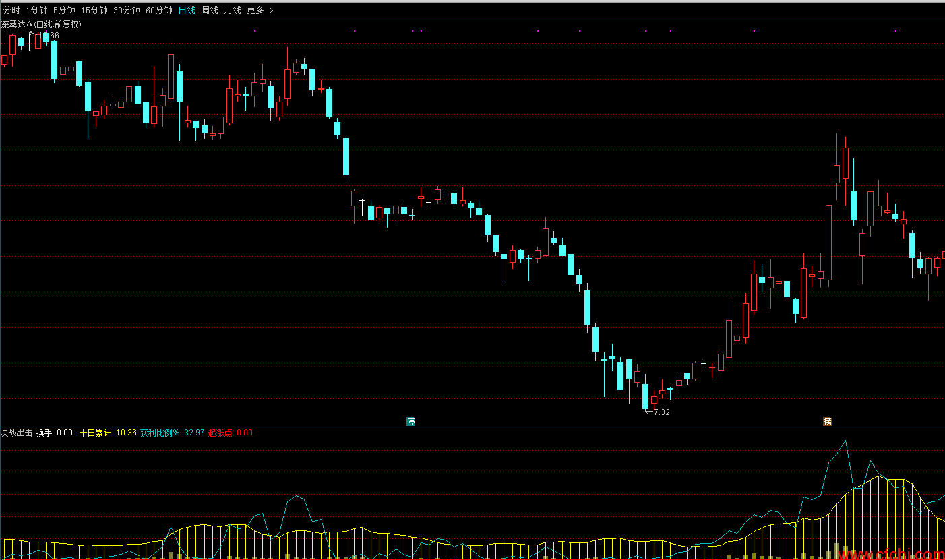Viewport: 945px width, 560px height.
Task: Switch to the 周线 weekly tab
Action: coord(210,10)
